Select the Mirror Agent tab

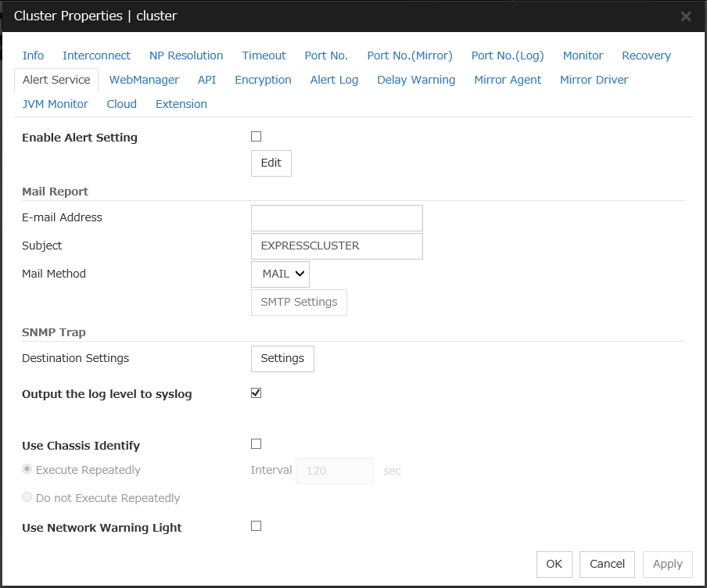click(508, 80)
